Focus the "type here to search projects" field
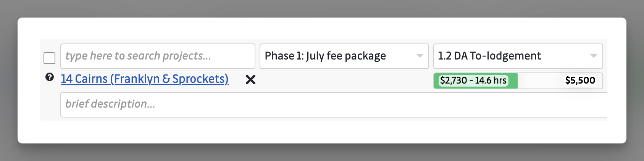Image resolution: width=644 pixels, height=161 pixels. [x=157, y=56]
